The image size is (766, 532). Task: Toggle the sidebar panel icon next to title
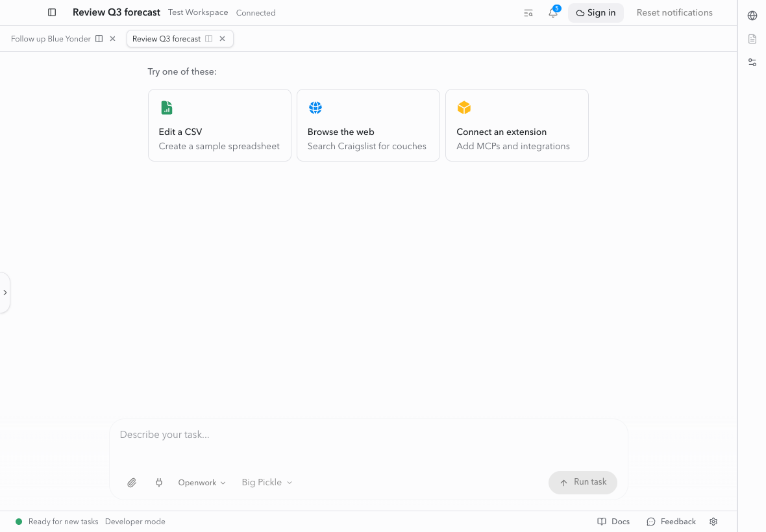point(52,13)
